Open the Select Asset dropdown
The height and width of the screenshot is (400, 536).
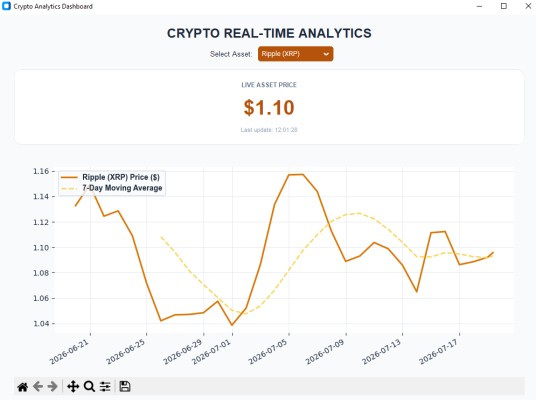pos(295,54)
